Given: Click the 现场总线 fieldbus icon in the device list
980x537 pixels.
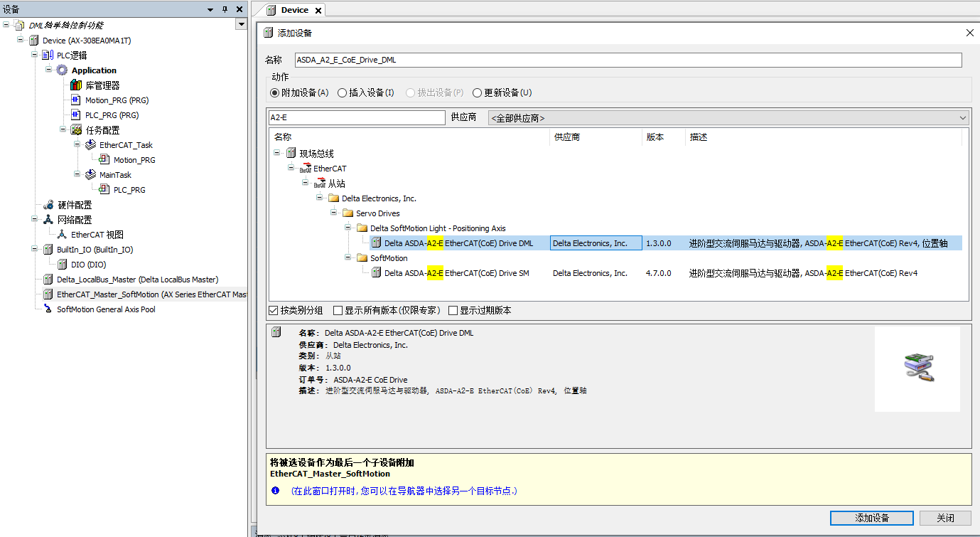Looking at the screenshot, I should [x=291, y=154].
